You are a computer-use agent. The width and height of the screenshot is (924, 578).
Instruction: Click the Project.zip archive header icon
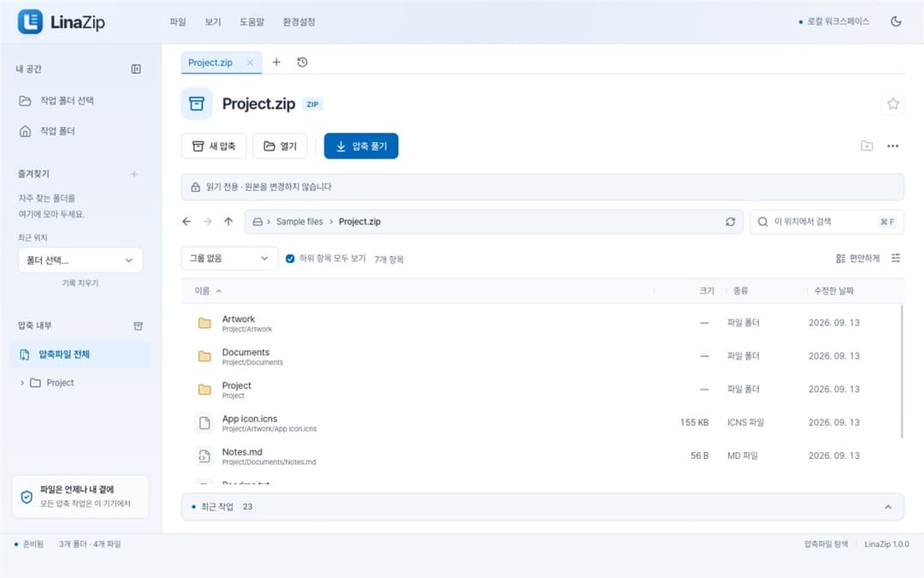(x=196, y=104)
